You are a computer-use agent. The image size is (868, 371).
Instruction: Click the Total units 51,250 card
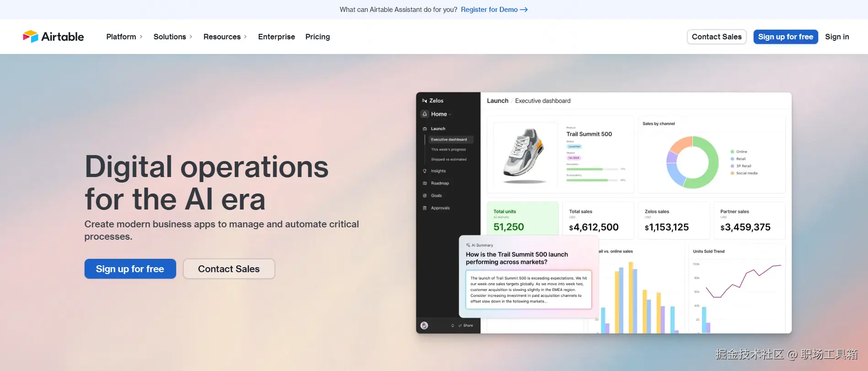523,219
